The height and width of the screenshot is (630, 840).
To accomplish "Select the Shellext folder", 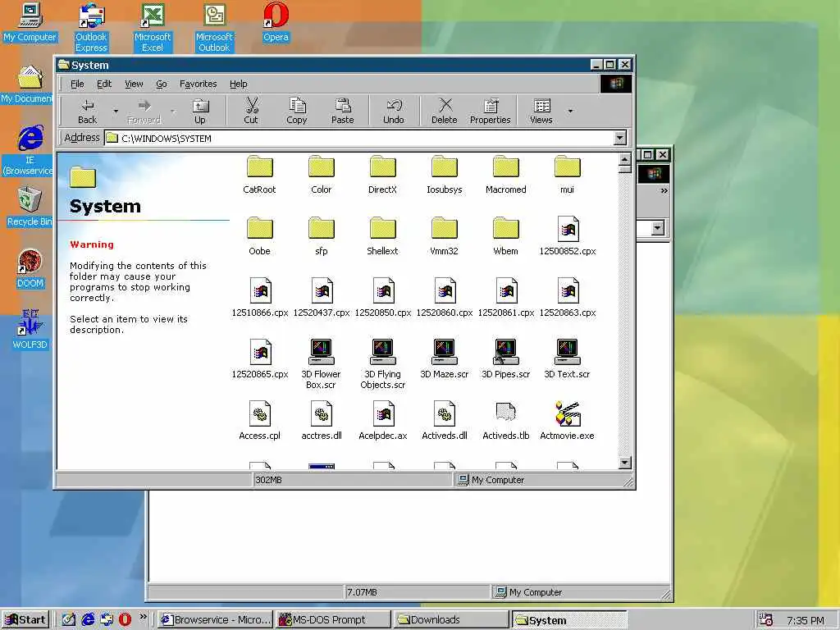I will point(382,236).
